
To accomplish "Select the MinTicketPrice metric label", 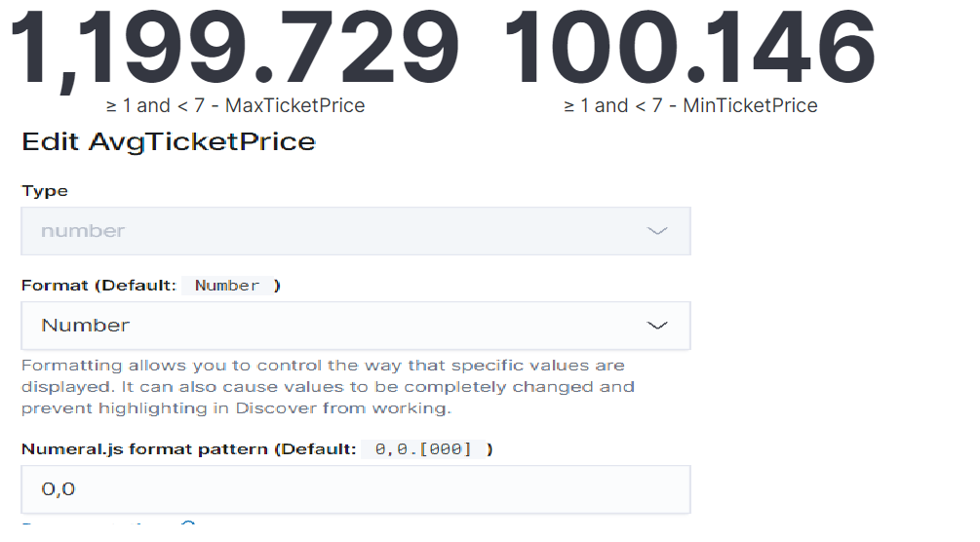I will coord(690,105).
